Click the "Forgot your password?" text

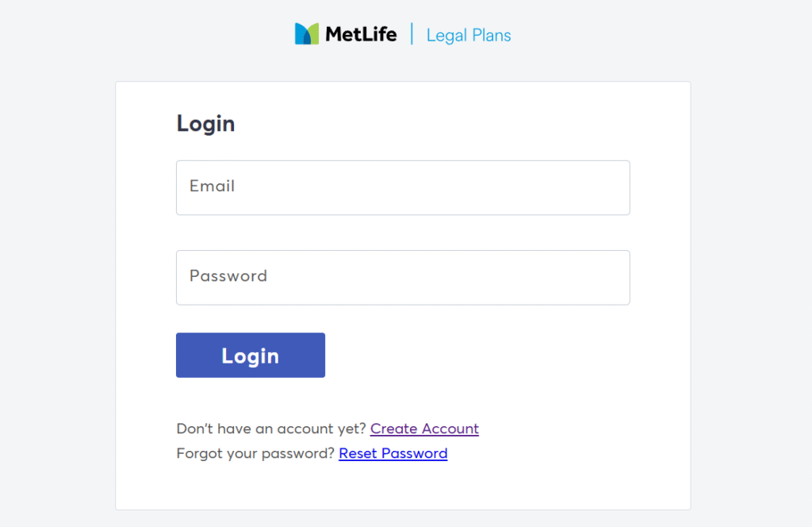(255, 453)
